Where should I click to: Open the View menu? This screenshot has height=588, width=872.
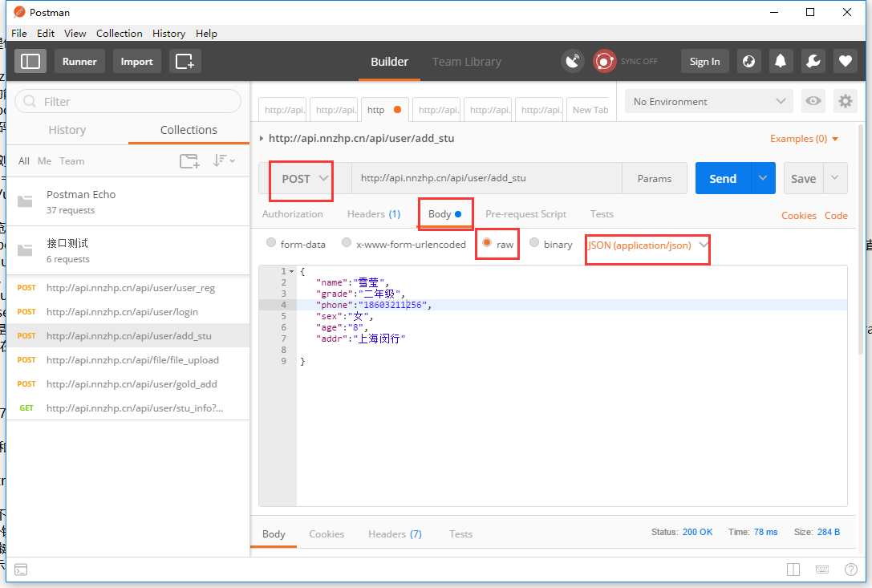[75, 34]
